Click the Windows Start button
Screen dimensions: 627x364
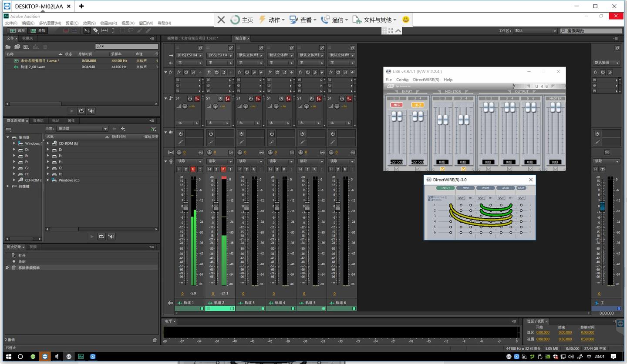[8, 356]
